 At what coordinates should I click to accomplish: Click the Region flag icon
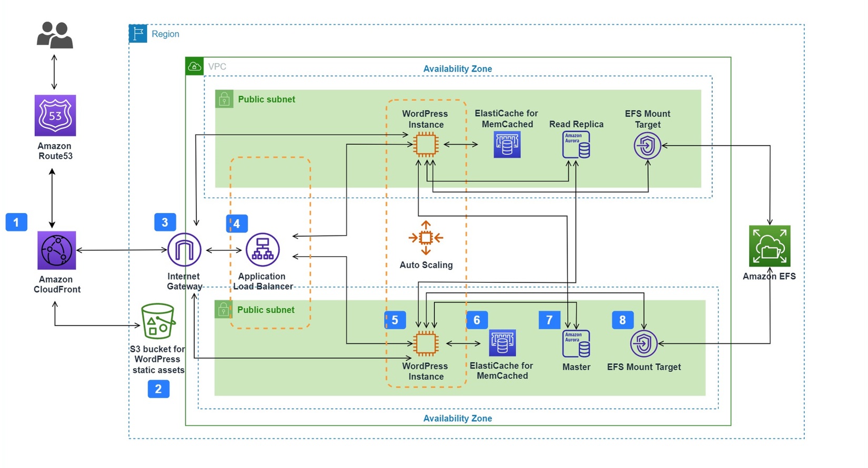pos(138,34)
